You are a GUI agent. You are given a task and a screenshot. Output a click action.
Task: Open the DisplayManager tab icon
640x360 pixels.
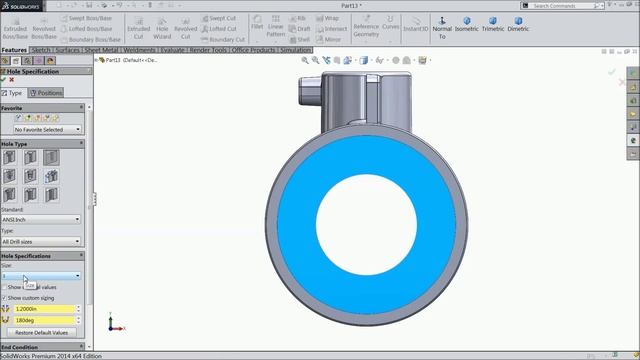[x=50, y=61]
